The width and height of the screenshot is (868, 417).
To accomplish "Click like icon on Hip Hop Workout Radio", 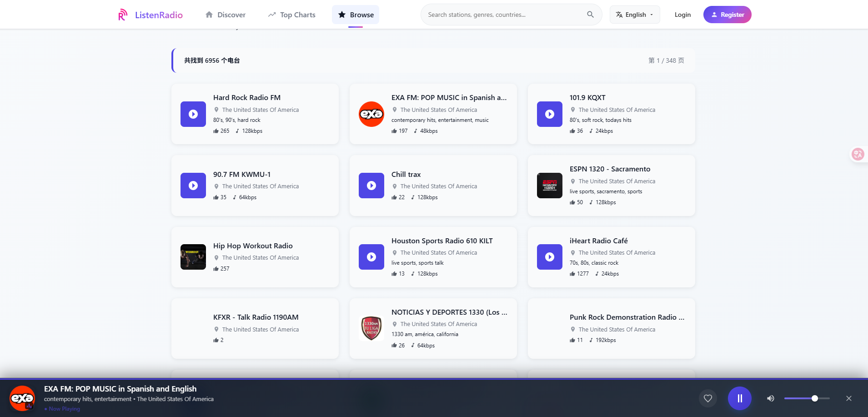I will [x=216, y=269].
